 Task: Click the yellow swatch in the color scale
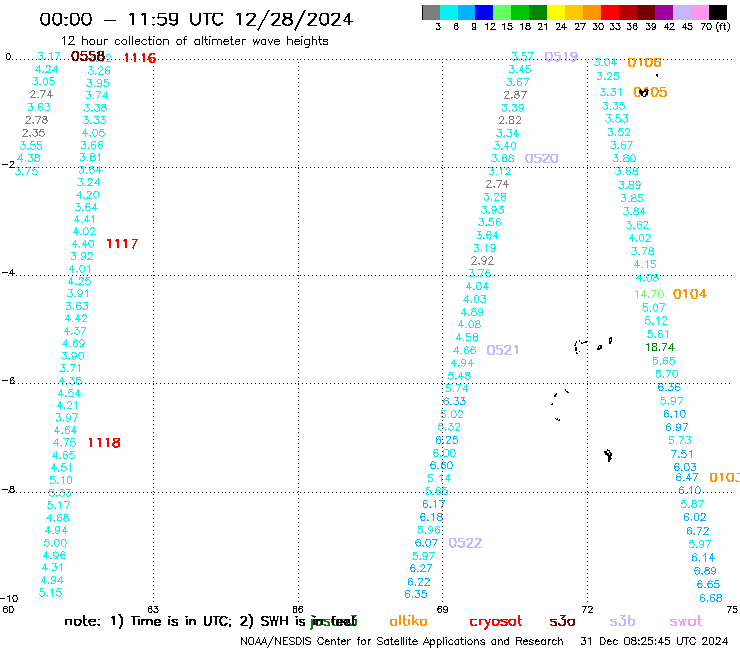point(556,12)
